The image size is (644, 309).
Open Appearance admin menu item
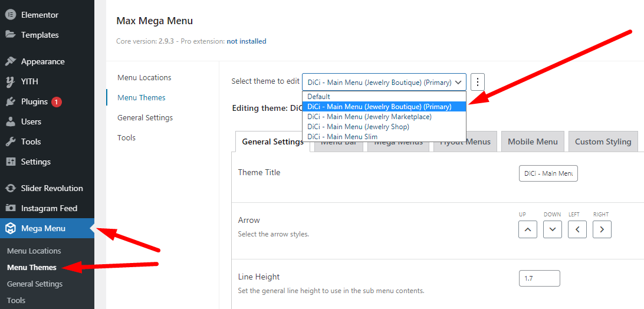click(47, 62)
